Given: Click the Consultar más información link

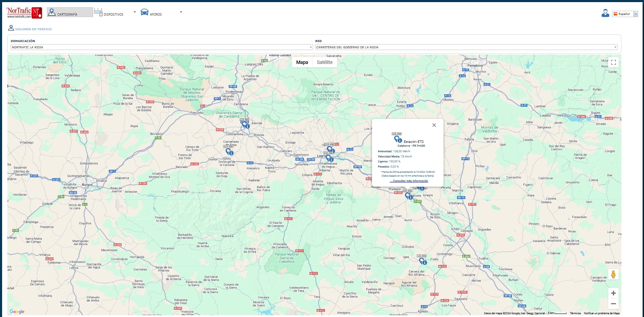Looking at the screenshot, I should pos(409,181).
